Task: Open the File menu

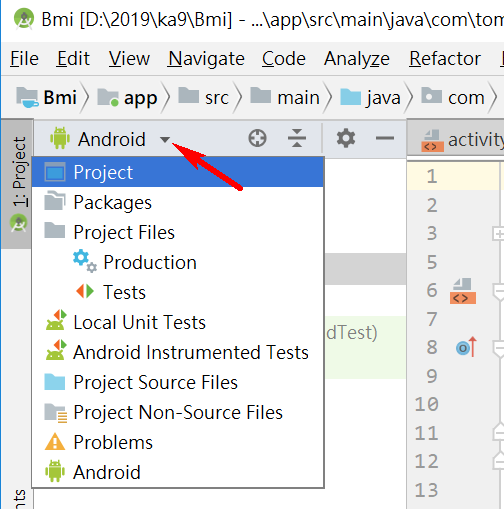Action: coord(24,59)
